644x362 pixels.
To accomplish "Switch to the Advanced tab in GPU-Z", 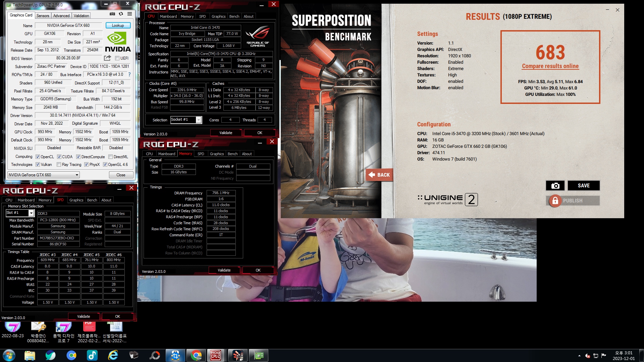I will 61,15.
